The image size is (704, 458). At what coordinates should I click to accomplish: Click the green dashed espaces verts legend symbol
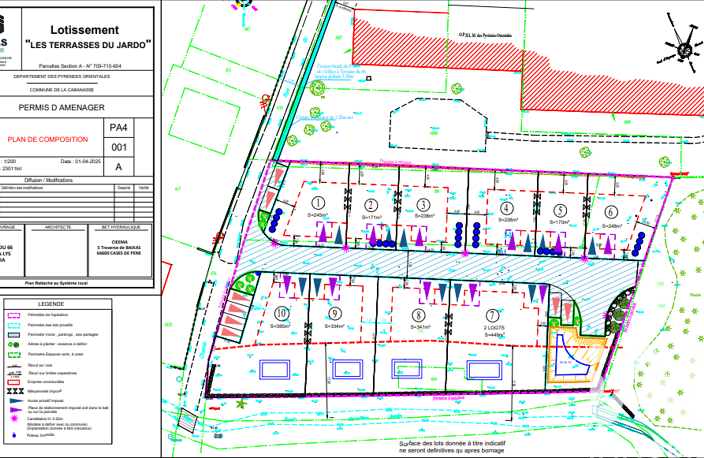(x=14, y=354)
